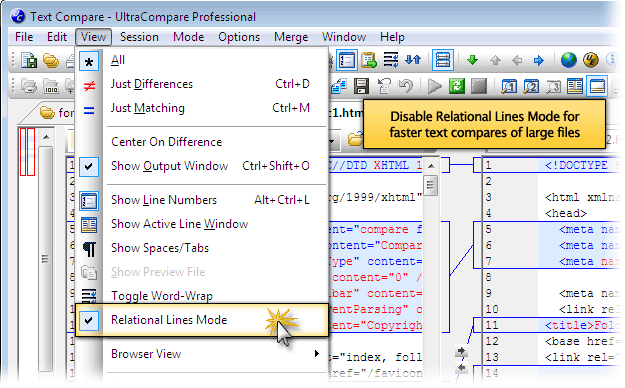This screenshot has width=625, height=388.
Task: Toggle the horizontal layout toolbar icon
Action: (443, 60)
